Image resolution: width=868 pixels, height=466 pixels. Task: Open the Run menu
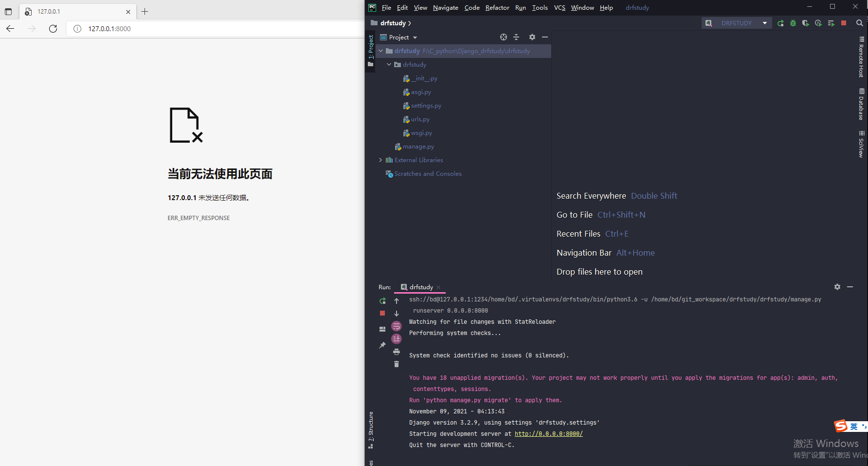coord(521,7)
